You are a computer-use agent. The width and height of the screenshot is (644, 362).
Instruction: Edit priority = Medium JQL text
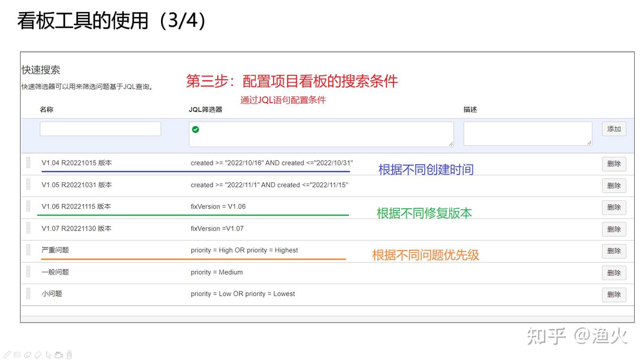coord(217,272)
